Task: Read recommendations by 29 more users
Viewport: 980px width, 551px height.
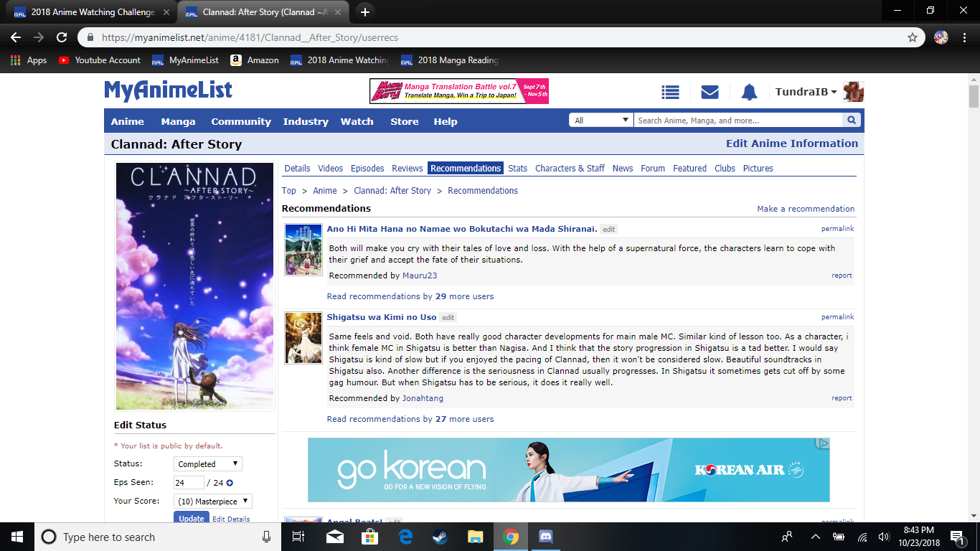Action: [410, 296]
